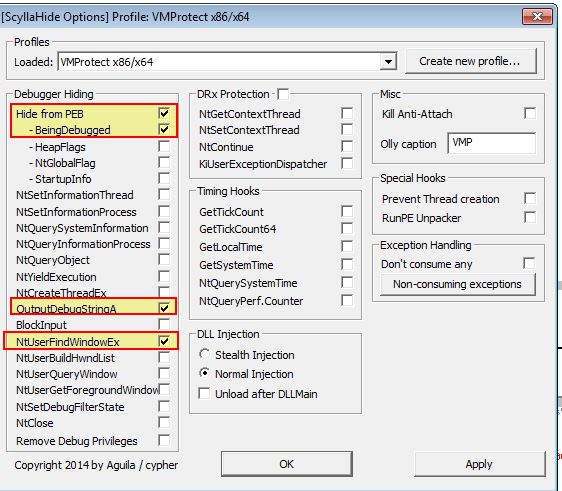Tick the NtGetContextThread checkbox
562x491 pixels.
(x=347, y=113)
